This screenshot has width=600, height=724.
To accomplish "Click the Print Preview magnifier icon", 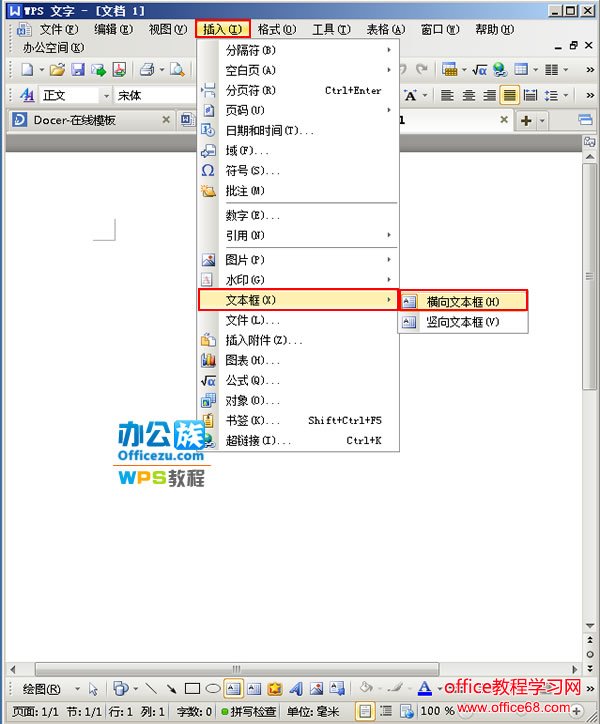I will point(177,70).
